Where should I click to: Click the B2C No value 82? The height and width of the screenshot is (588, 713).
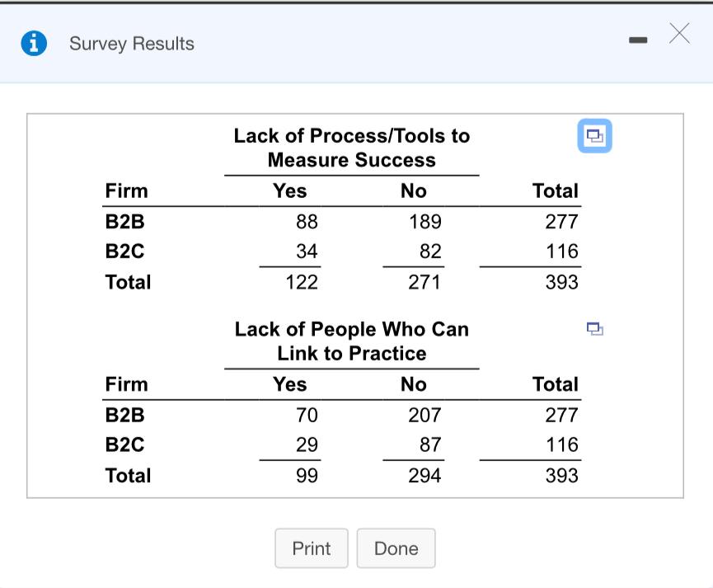429,251
